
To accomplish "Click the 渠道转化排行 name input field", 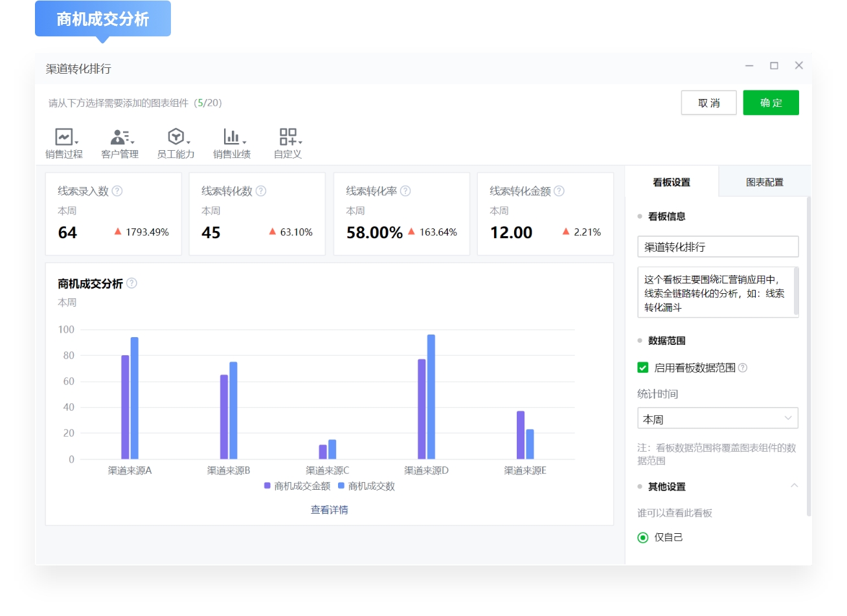I will tap(717, 246).
